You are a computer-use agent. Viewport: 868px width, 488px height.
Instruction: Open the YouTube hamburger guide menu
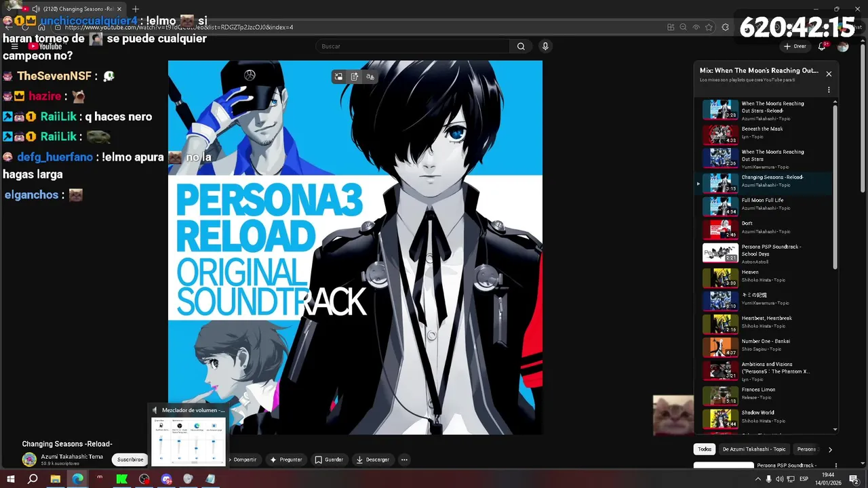(15, 46)
